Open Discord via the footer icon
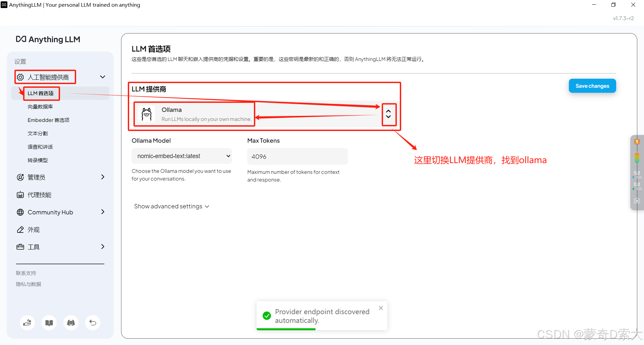 [71, 323]
